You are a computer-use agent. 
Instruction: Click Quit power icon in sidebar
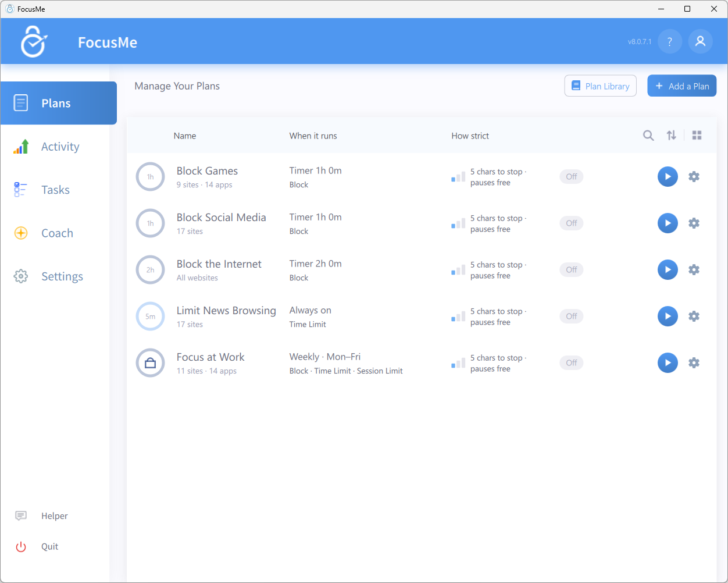coord(21,546)
